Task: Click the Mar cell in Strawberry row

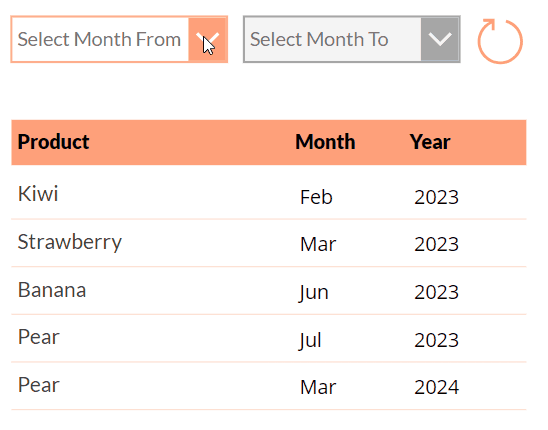Action: click(318, 244)
